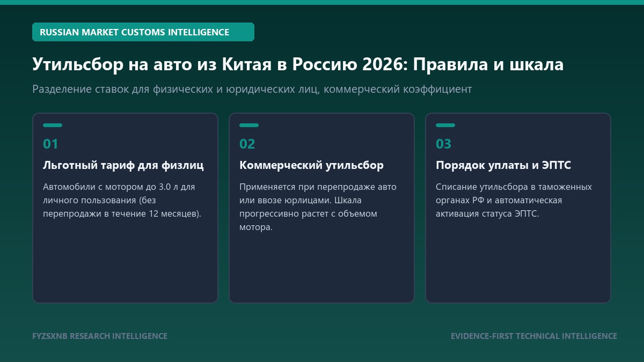This screenshot has width=644, height=362.
Task: Click the text "Применяется при перепродаже авто"
Action: 318,187
